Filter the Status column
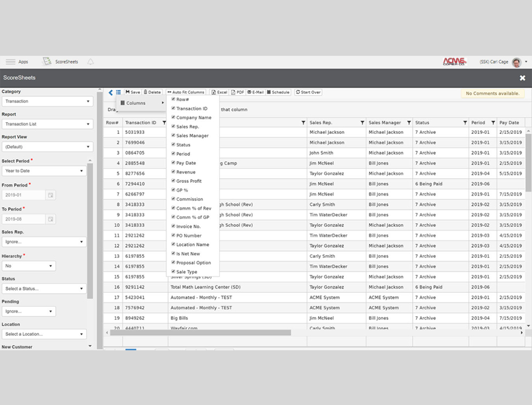This screenshot has width=532, height=405. point(465,123)
